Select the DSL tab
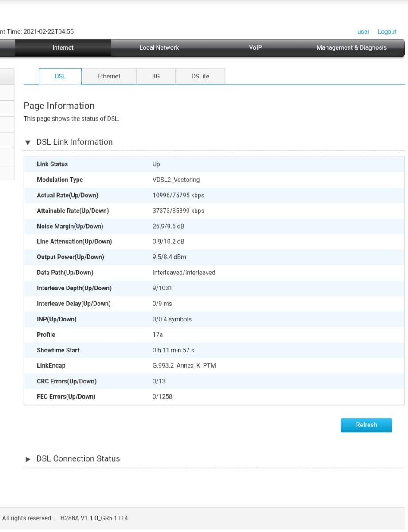This screenshot has width=408, height=532. coord(60,76)
